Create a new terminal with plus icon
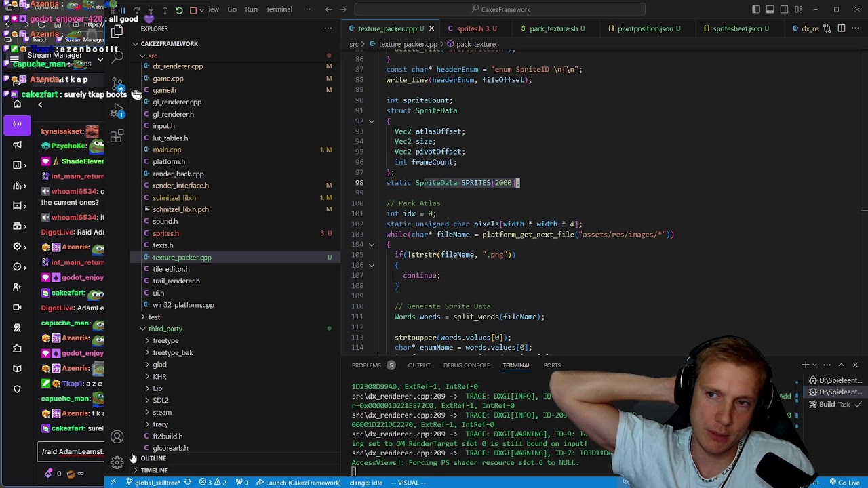The height and width of the screenshot is (488, 868). point(806,365)
